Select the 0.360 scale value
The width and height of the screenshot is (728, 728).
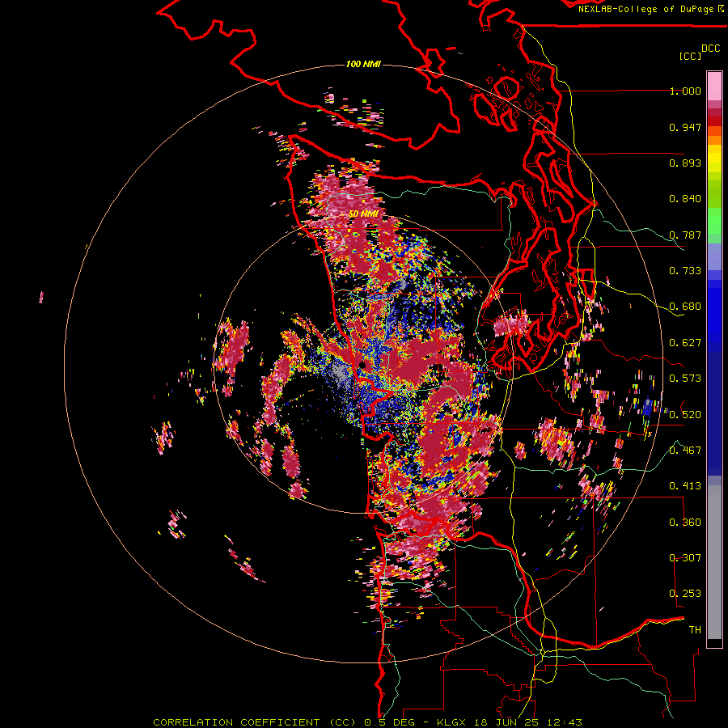(685, 523)
